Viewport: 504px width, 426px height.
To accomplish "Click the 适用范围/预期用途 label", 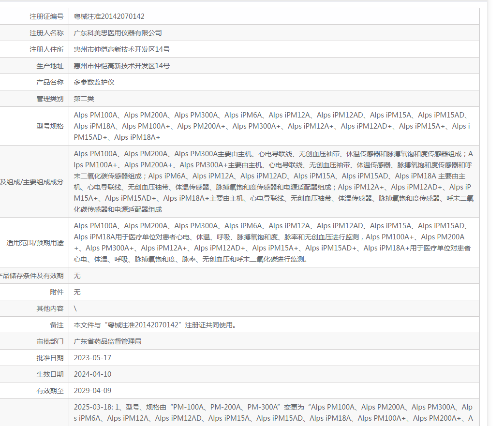I will 35,242.
